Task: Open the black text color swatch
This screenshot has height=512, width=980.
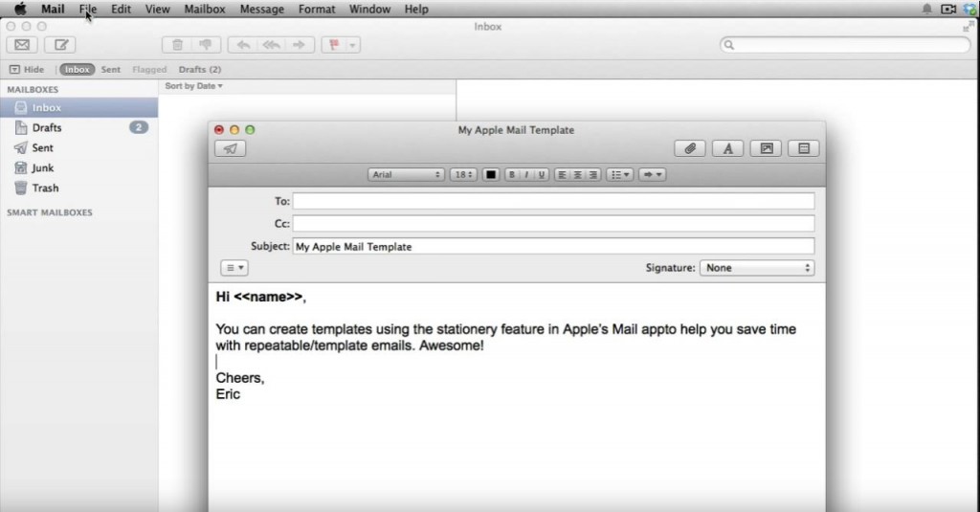Action: click(491, 174)
